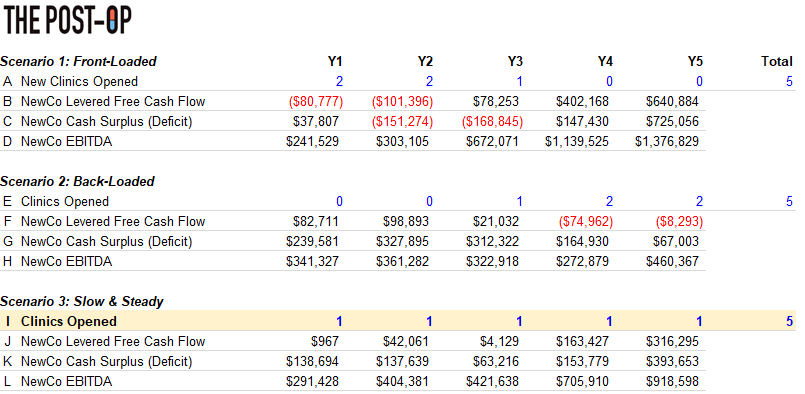This screenshot has width=805, height=394.
Task: Click the $918,598 cell
Action: click(x=673, y=382)
